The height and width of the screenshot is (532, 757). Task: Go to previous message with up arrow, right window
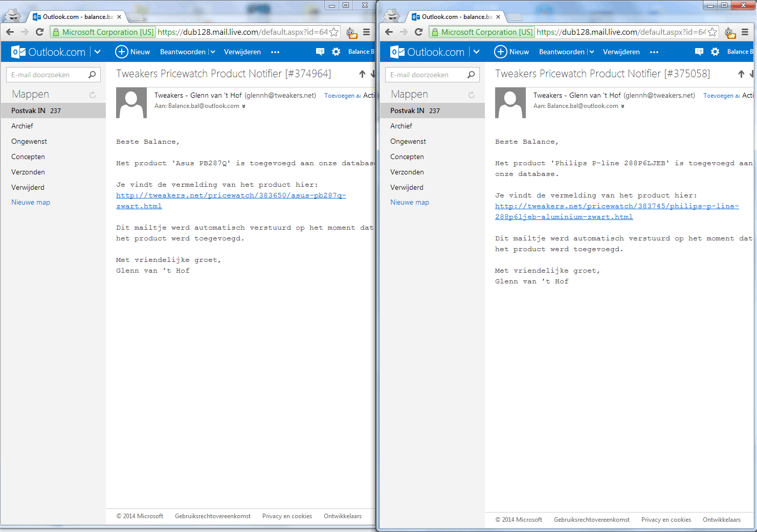point(741,74)
